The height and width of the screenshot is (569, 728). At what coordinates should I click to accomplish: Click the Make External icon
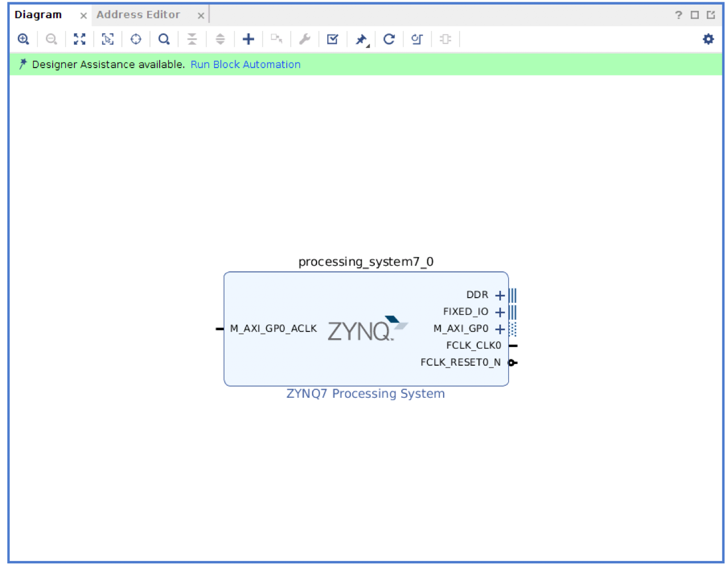pyautogui.click(x=276, y=39)
